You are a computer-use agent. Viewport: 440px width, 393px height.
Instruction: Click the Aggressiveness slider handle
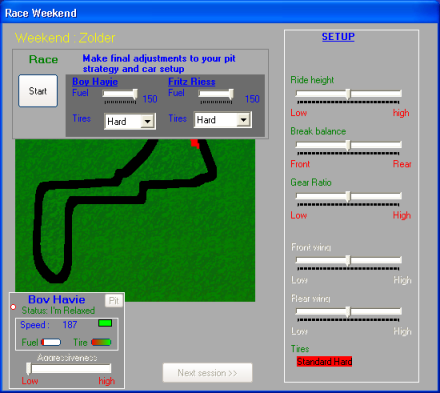click(x=29, y=369)
